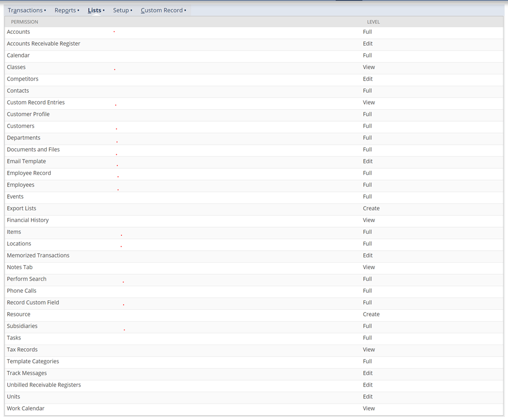The image size is (508, 420).
Task: Click the Departments permission
Action: (24, 138)
